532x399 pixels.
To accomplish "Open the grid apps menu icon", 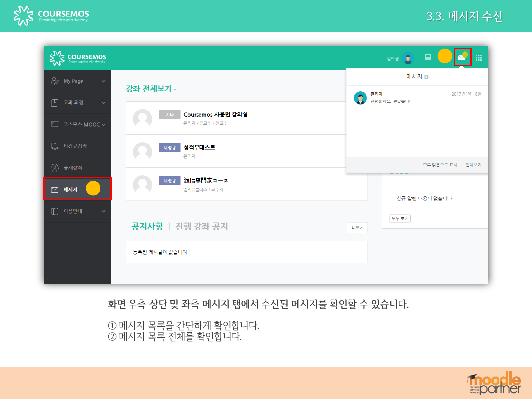I will (478, 58).
